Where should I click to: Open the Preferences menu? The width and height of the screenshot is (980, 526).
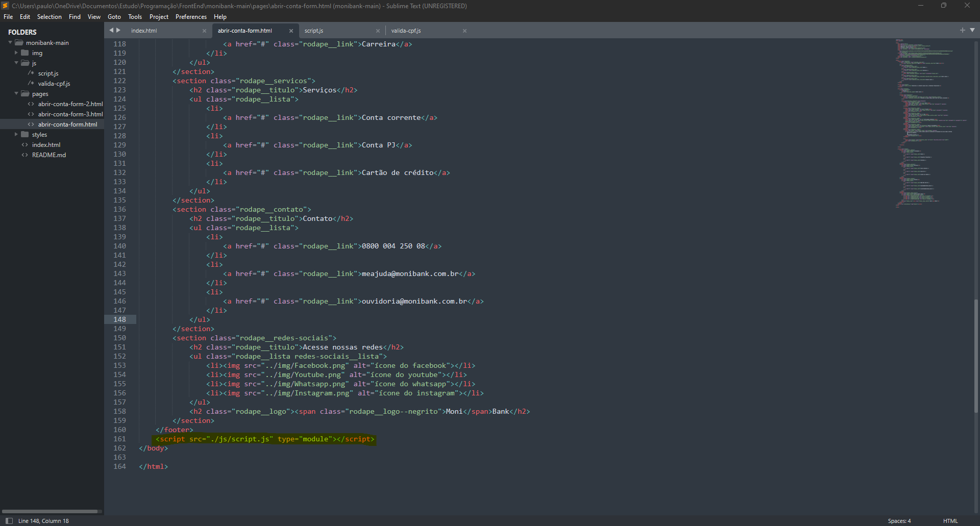[191, 17]
